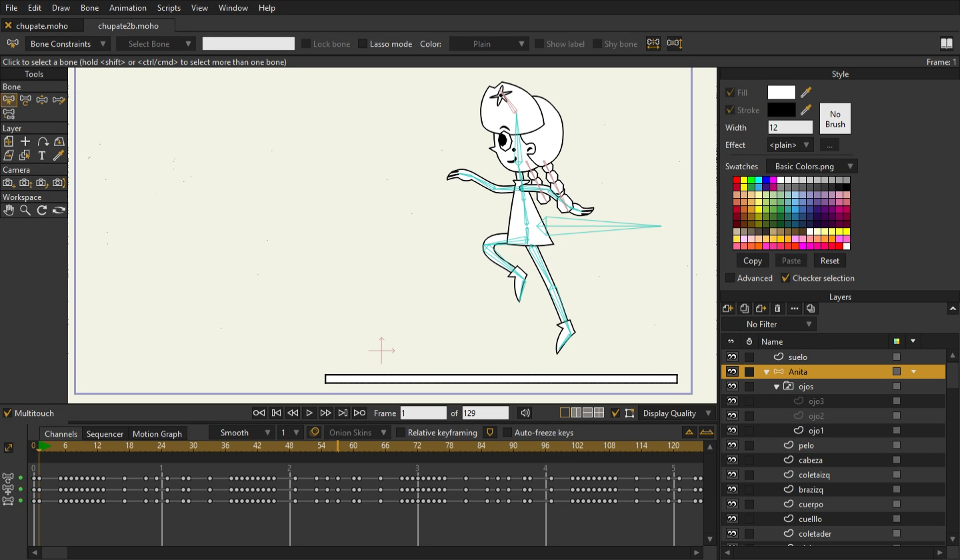Open the documentation book icon
The width and height of the screenshot is (960, 560).
(947, 44)
